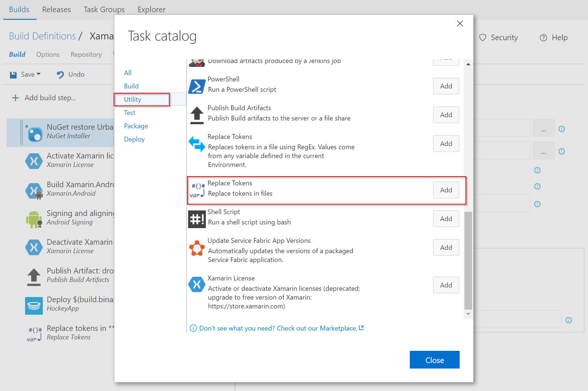Click the Marketplace info circle icon
This screenshot has width=588, height=391.
(x=193, y=328)
